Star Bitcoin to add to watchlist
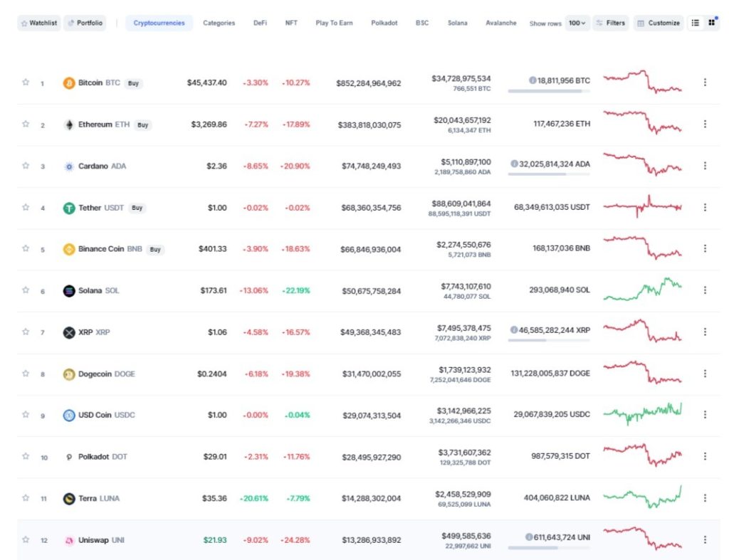Image resolution: width=729 pixels, height=560 pixels. tap(26, 83)
